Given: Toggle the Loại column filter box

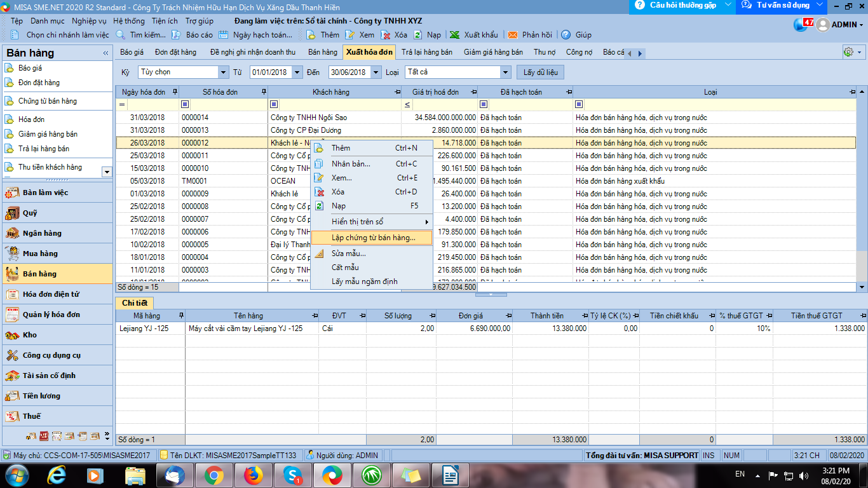Looking at the screenshot, I should tap(579, 104).
